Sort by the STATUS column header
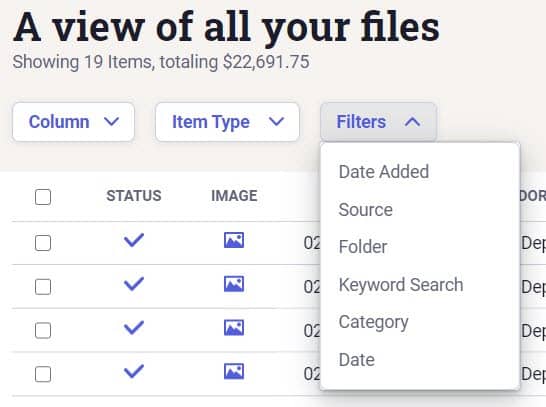This screenshot has width=546, height=407. click(x=134, y=196)
